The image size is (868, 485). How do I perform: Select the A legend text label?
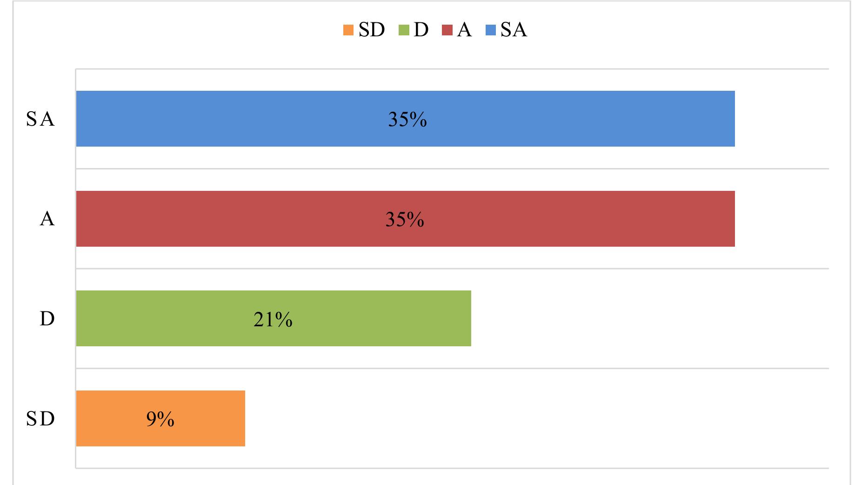[x=464, y=30]
